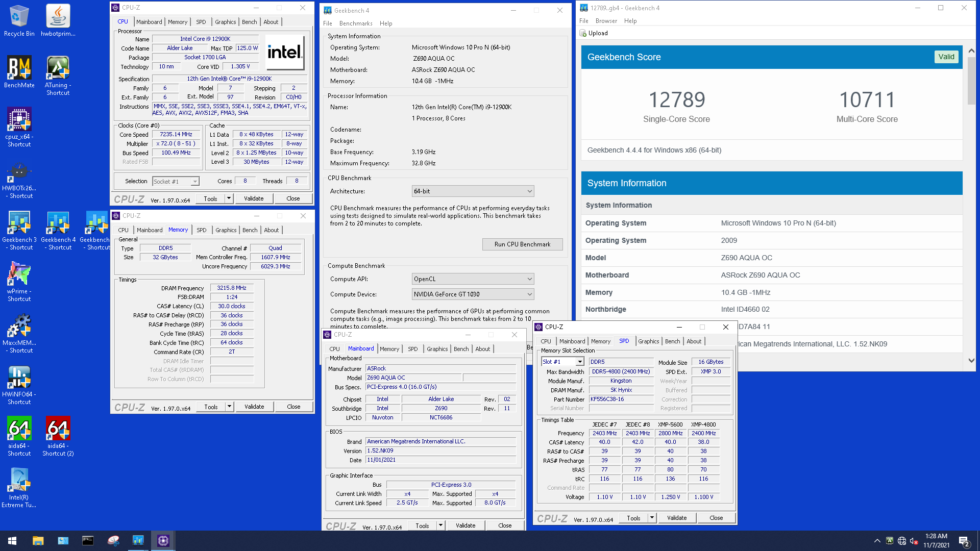Click Tools button in Mainboard CPU-Z window
The height and width of the screenshot is (551, 980).
point(422,525)
